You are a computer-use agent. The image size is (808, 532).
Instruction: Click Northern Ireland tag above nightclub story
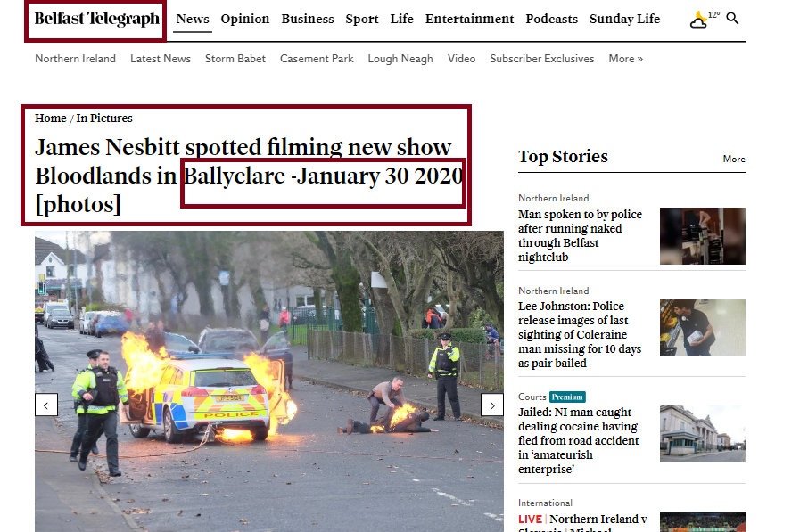click(x=554, y=198)
